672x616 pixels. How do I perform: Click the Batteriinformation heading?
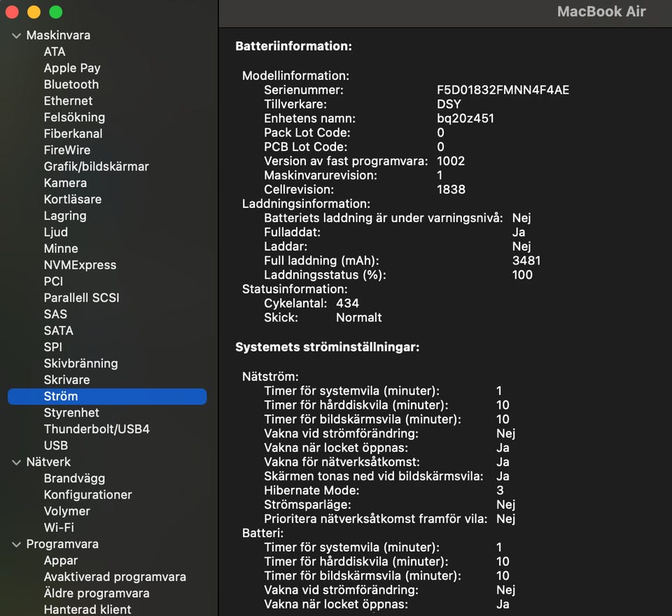293,46
